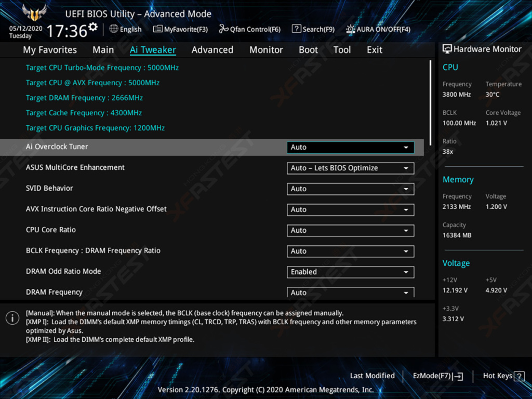Click the gear icon beside the clock
The image size is (532, 399).
tap(93, 26)
